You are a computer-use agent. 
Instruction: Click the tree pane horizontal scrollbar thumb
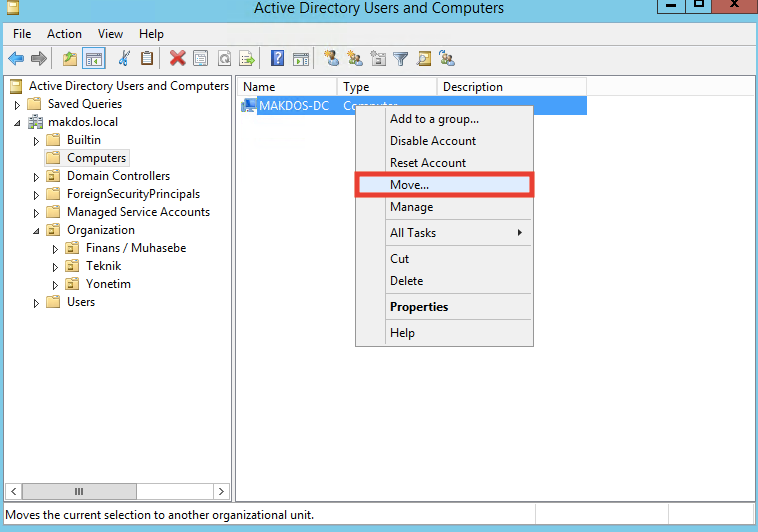(79, 491)
